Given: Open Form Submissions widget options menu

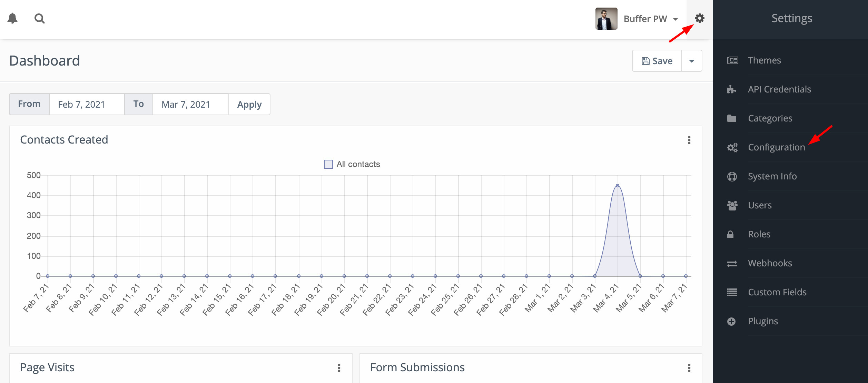Looking at the screenshot, I should point(689,368).
